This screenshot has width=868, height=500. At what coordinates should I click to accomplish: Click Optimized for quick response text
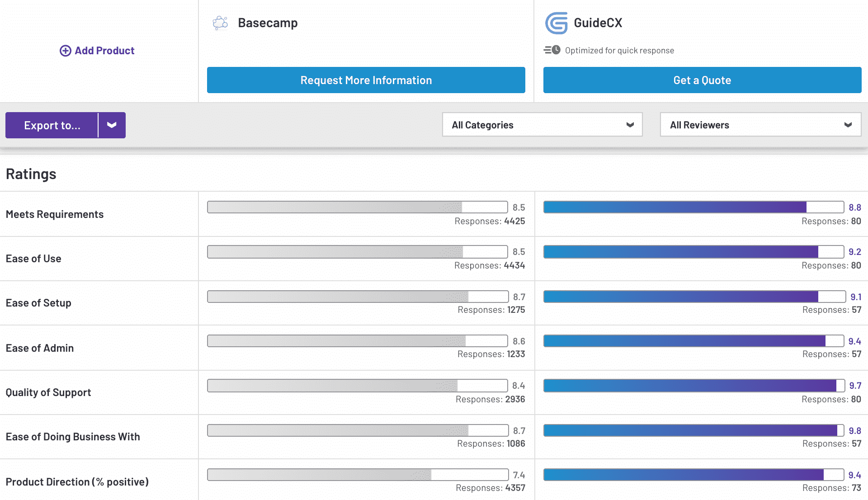(x=619, y=51)
